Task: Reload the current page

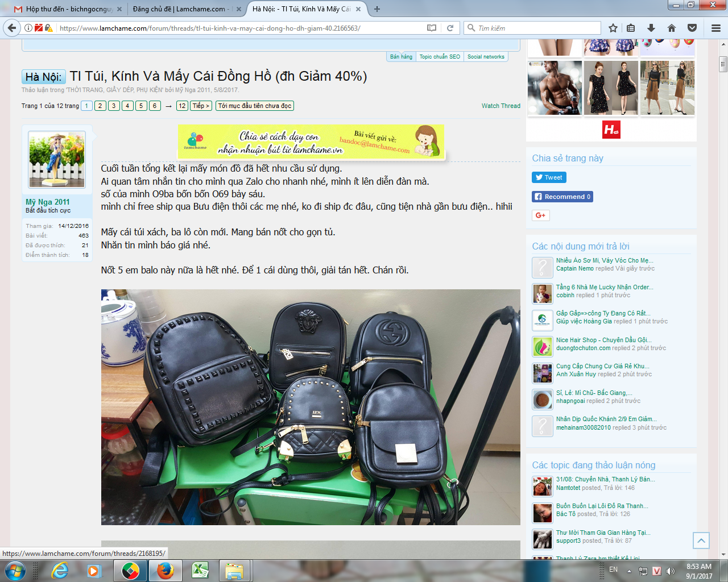Action: click(x=450, y=28)
